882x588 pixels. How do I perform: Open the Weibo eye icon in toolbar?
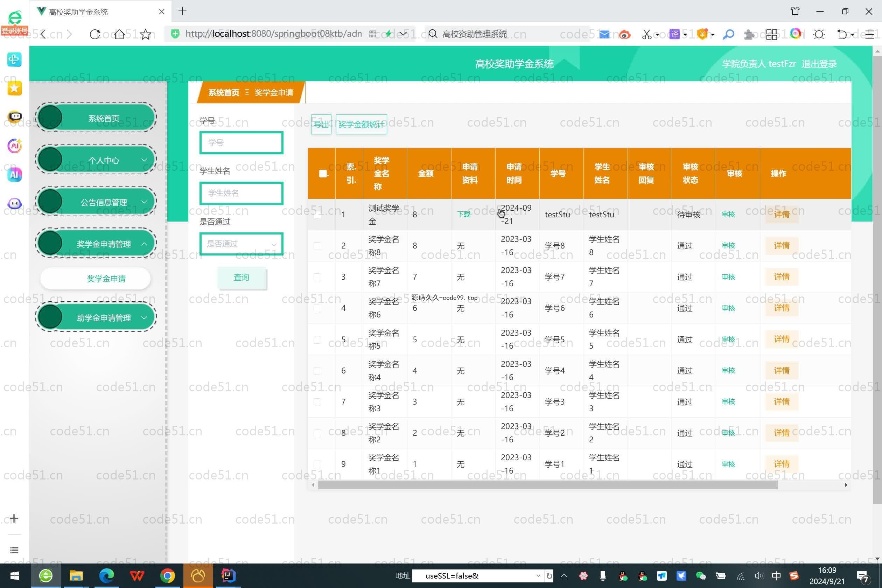(x=624, y=35)
